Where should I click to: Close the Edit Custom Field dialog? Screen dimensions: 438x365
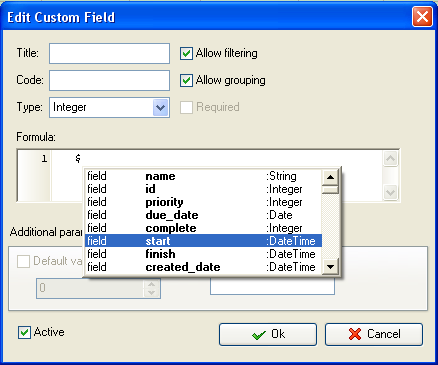pyautogui.click(x=422, y=16)
